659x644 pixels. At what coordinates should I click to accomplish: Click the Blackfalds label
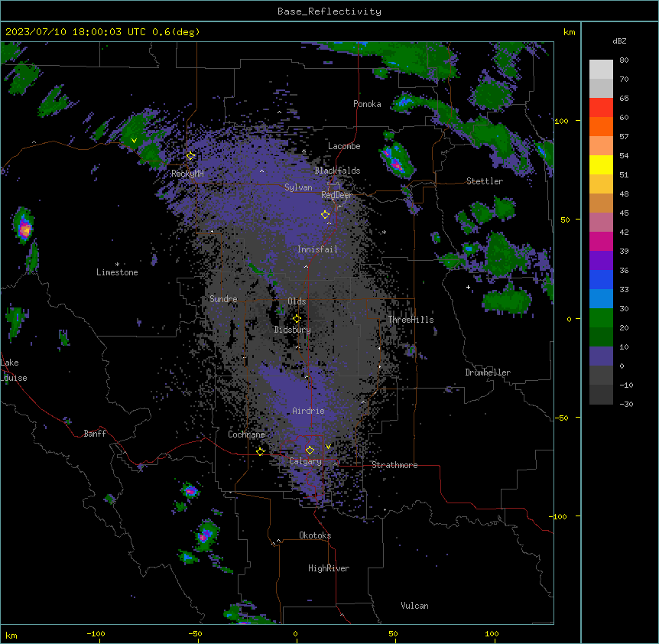pyautogui.click(x=337, y=171)
